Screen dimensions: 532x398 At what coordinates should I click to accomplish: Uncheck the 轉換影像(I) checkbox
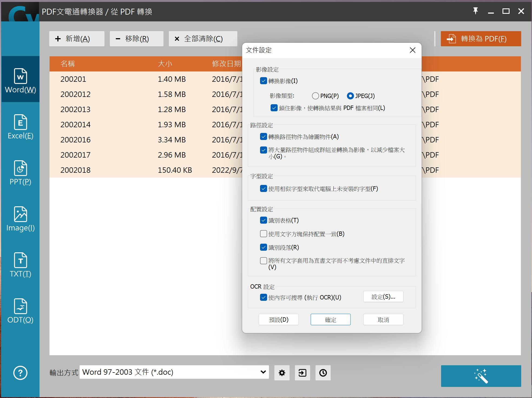[263, 81]
